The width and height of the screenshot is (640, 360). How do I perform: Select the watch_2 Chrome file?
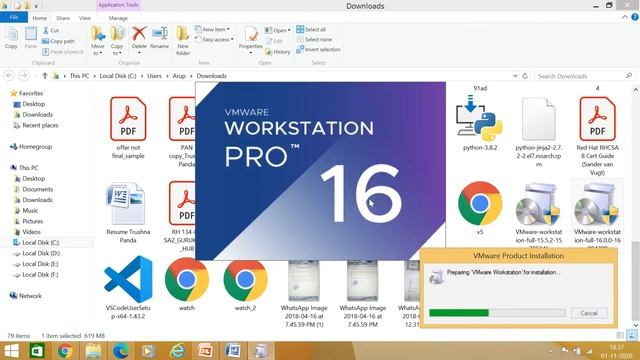click(x=245, y=284)
